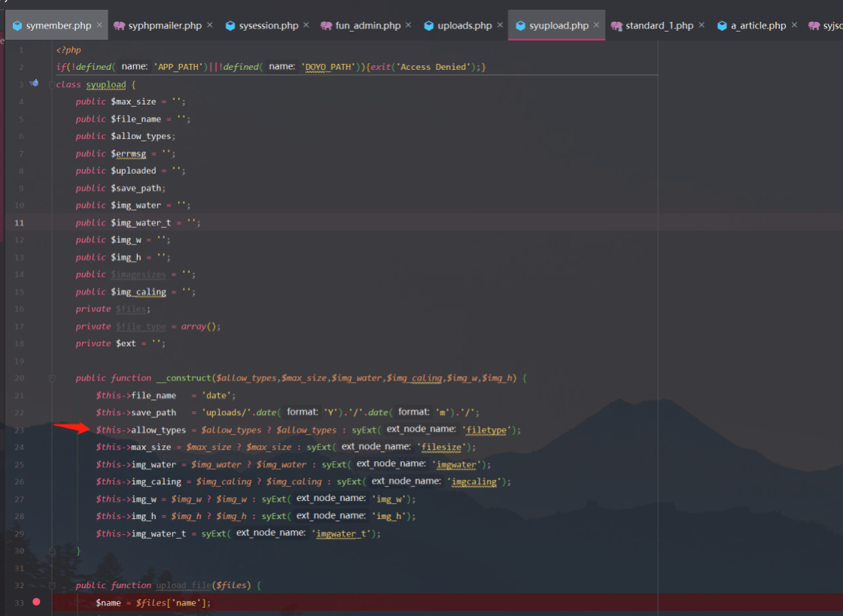The width and height of the screenshot is (843, 616).
Task: Close the standard_1.php tab
Action: (701, 26)
